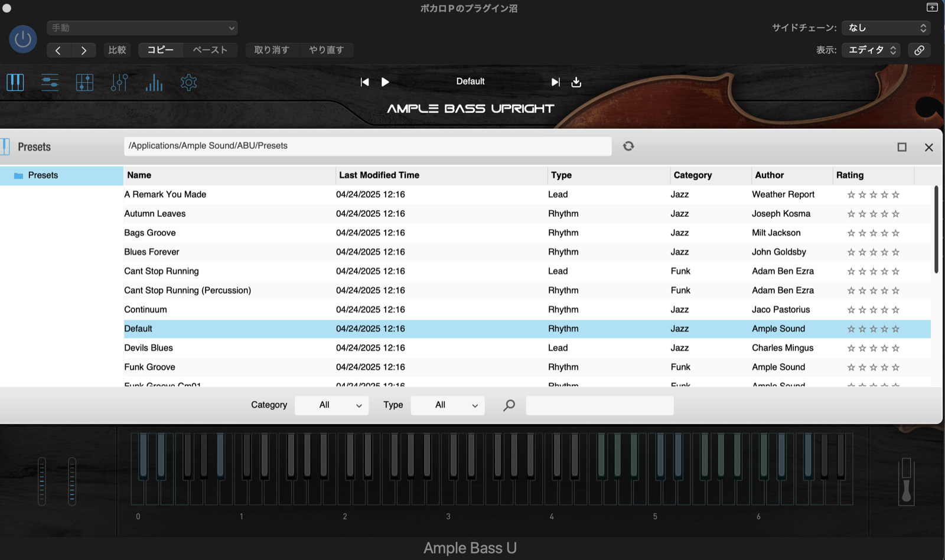The image size is (945, 560).
Task: Click the Default preset name display
Action: [470, 82]
